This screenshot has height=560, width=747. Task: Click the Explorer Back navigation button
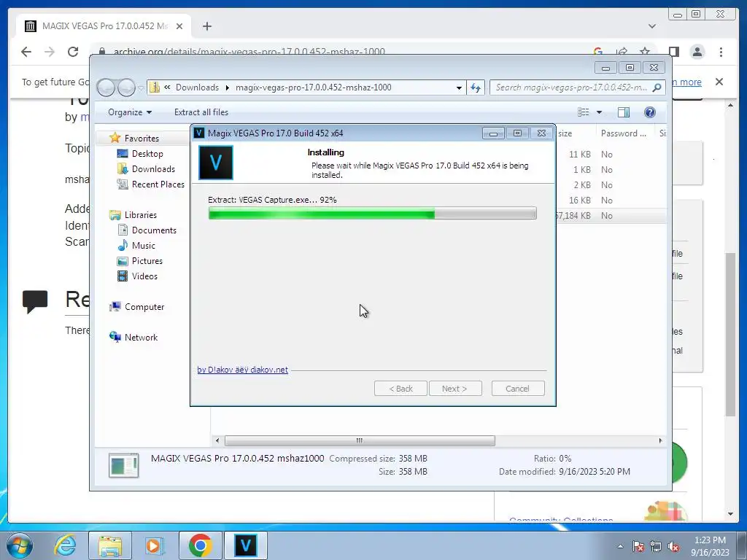[x=106, y=87]
